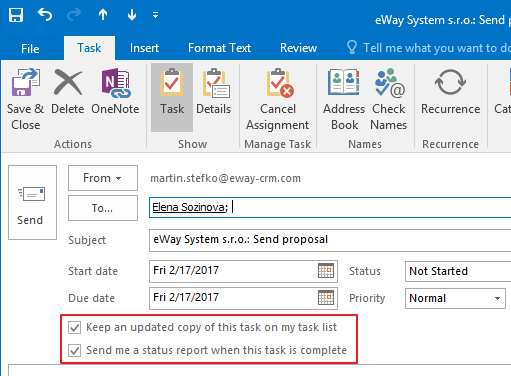Delete this task

pos(68,92)
